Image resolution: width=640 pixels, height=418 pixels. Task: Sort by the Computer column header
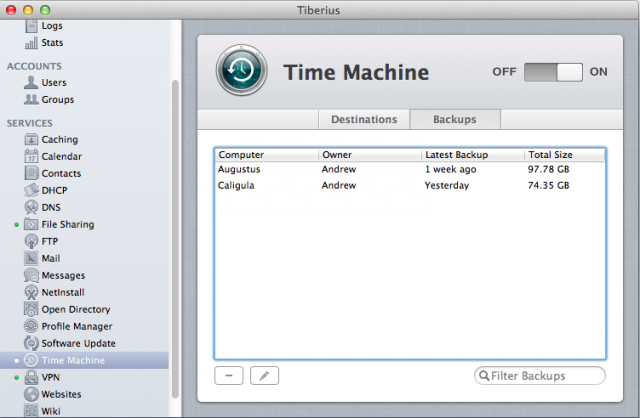(x=267, y=155)
